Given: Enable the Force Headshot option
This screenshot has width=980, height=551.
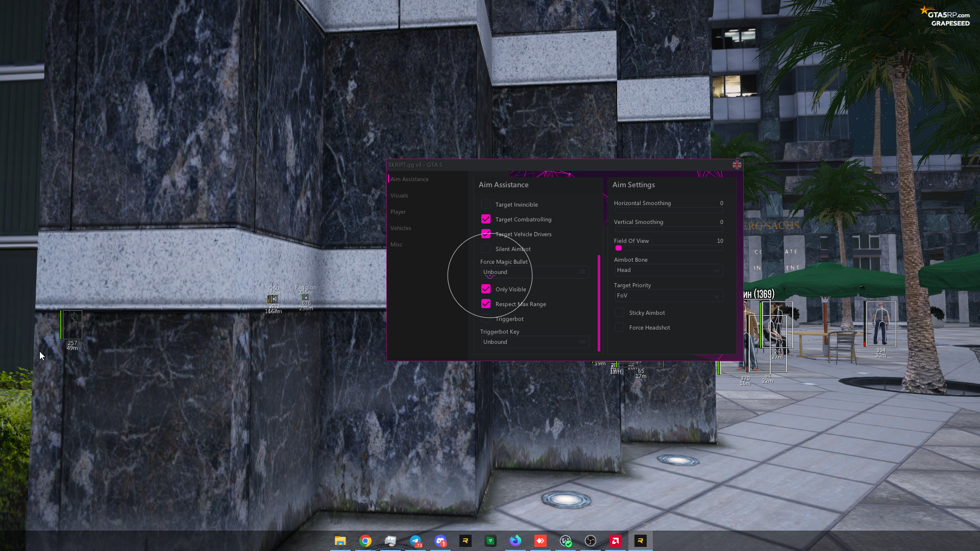Looking at the screenshot, I should pos(620,328).
